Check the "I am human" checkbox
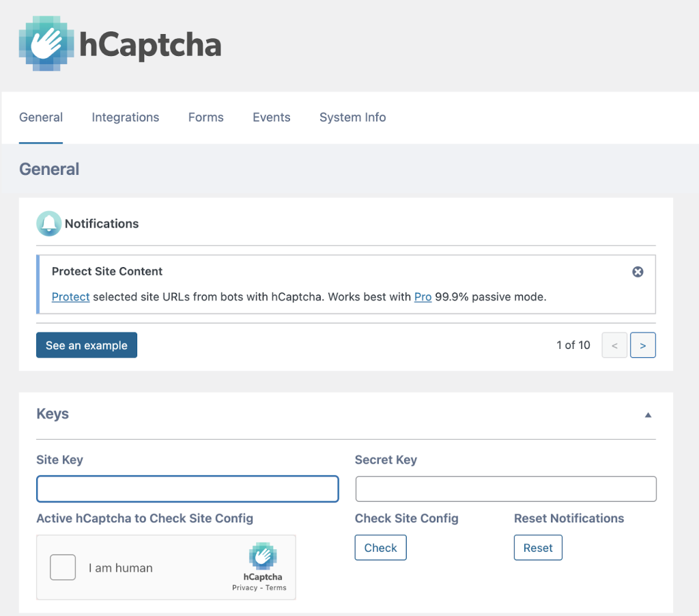Image resolution: width=699 pixels, height=616 pixels. point(63,568)
